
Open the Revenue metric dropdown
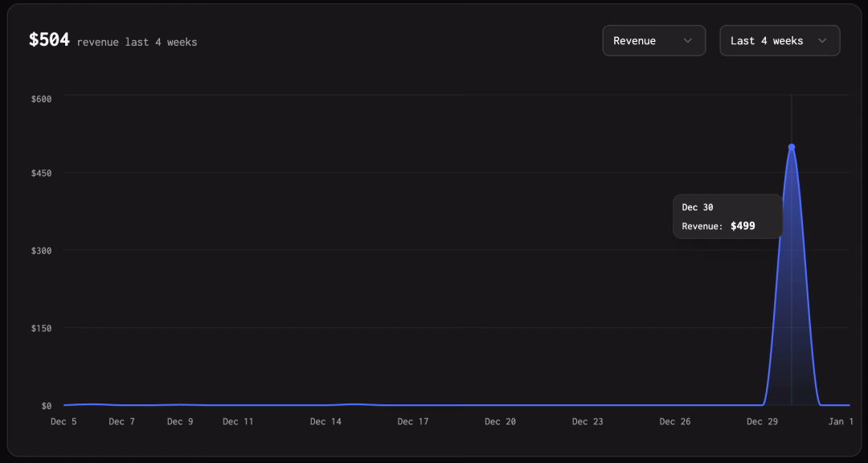tap(653, 40)
